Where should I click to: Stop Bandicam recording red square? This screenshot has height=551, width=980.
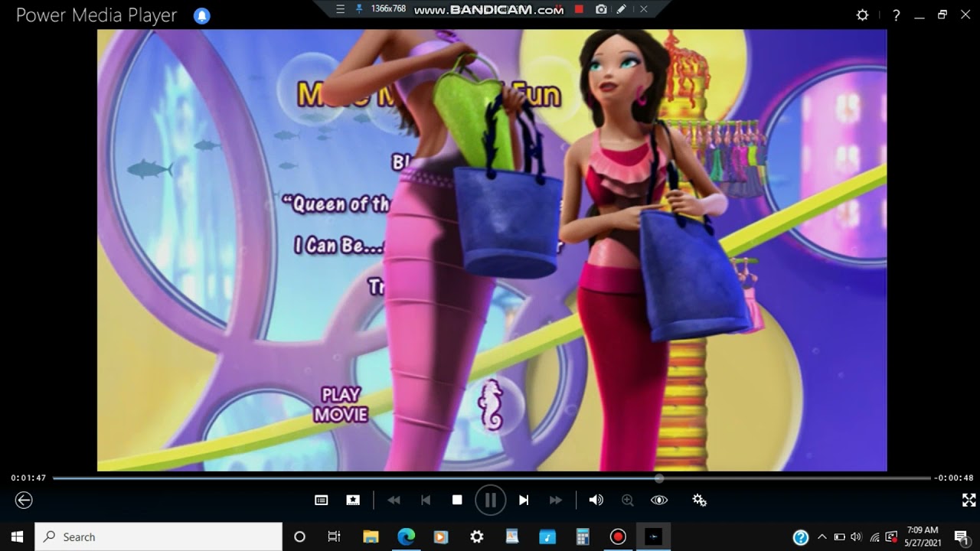pyautogui.click(x=579, y=9)
